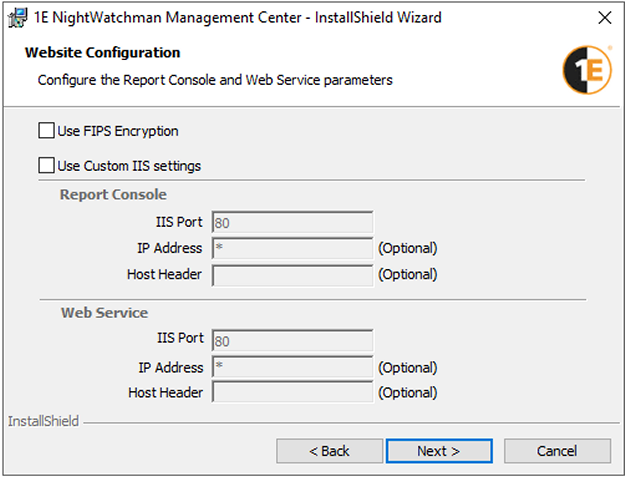Click the Web Service IP Address field

tap(292, 367)
